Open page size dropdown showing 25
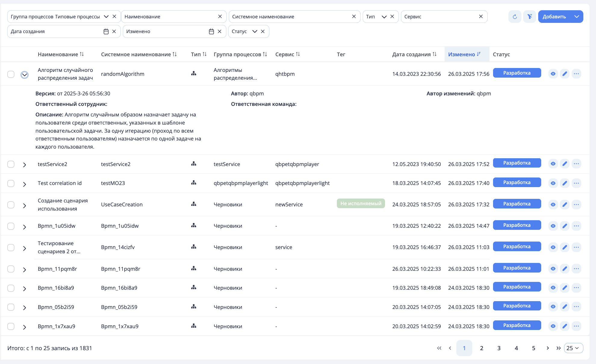This screenshot has height=364, width=596. (x=573, y=348)
